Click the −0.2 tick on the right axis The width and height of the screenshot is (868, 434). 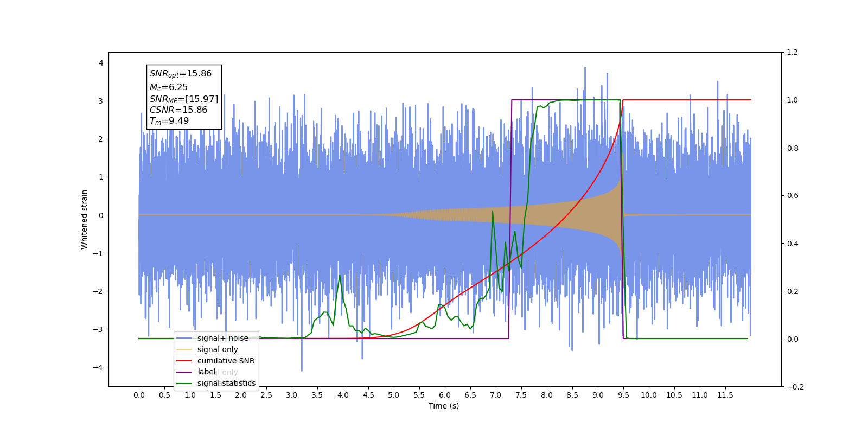tap(795, 387)
